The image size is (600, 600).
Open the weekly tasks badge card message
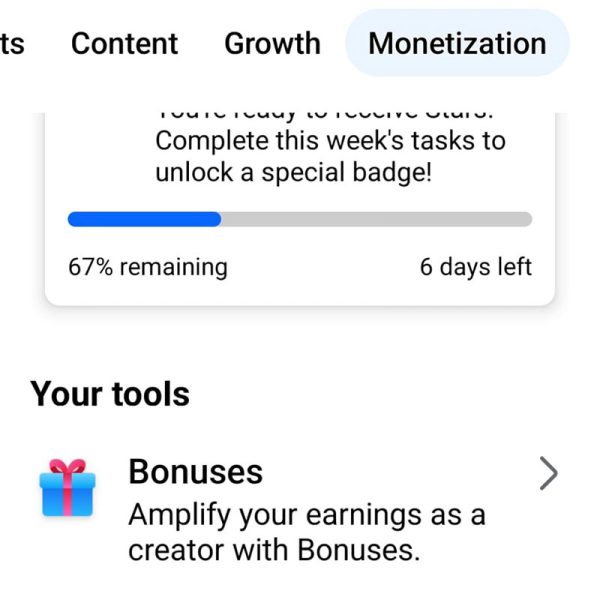click(x=331, y=149)
